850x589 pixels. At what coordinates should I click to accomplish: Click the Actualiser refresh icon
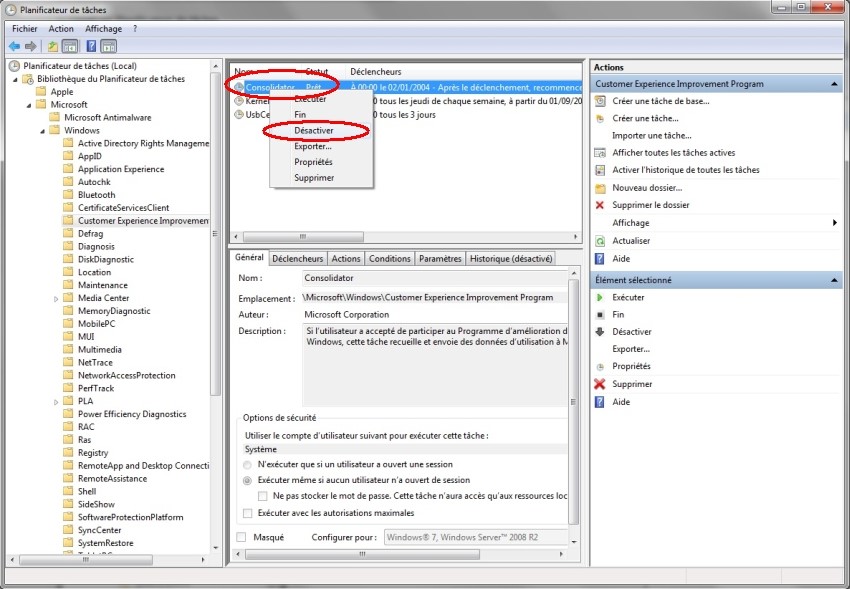pyautogui.click(x=600, y=241)
